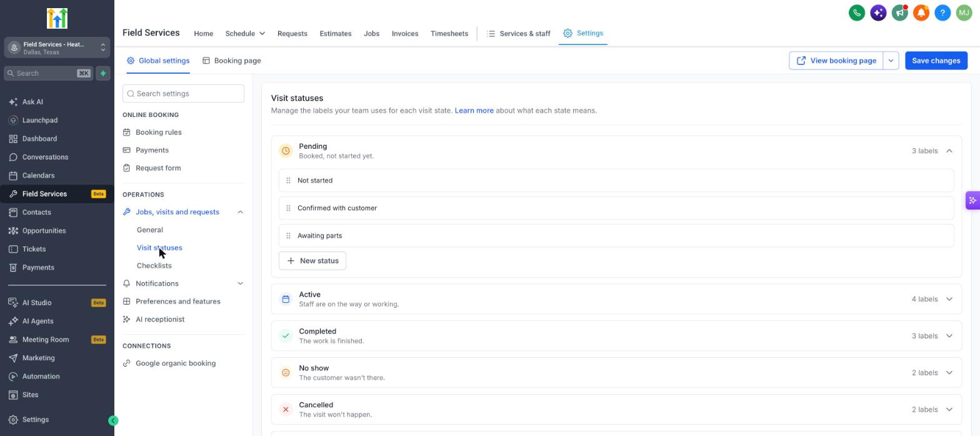
Task: Click drag handle of Awaiting parts
Action: click(x=288, y=236)
